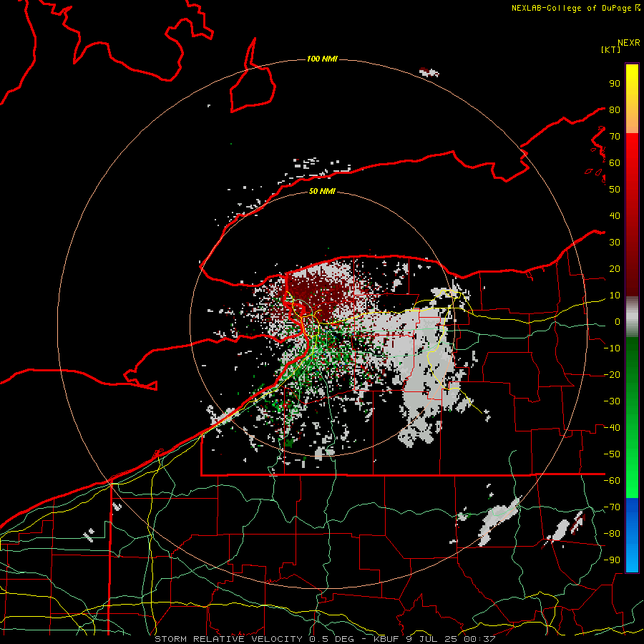Click the [KT] units label

(610, 49)
